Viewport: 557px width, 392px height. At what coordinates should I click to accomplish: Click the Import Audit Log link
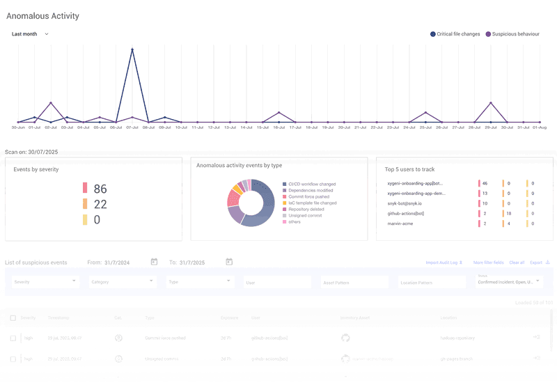pos(444,262)
